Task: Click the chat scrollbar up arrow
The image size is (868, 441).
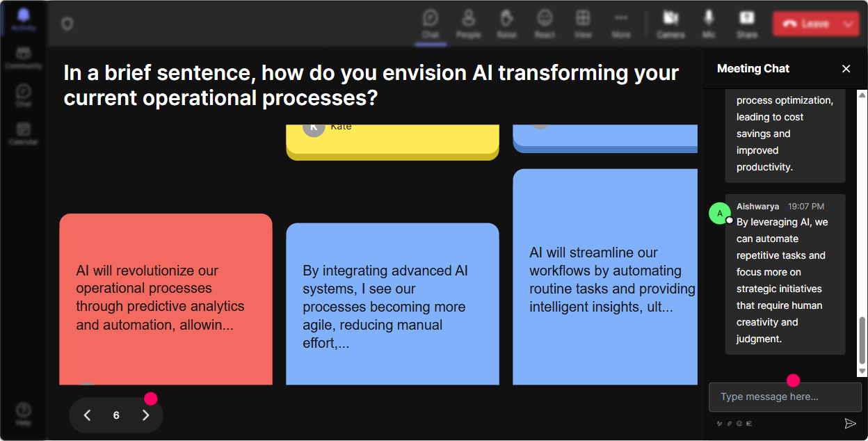Action: (x=862, y=95)
